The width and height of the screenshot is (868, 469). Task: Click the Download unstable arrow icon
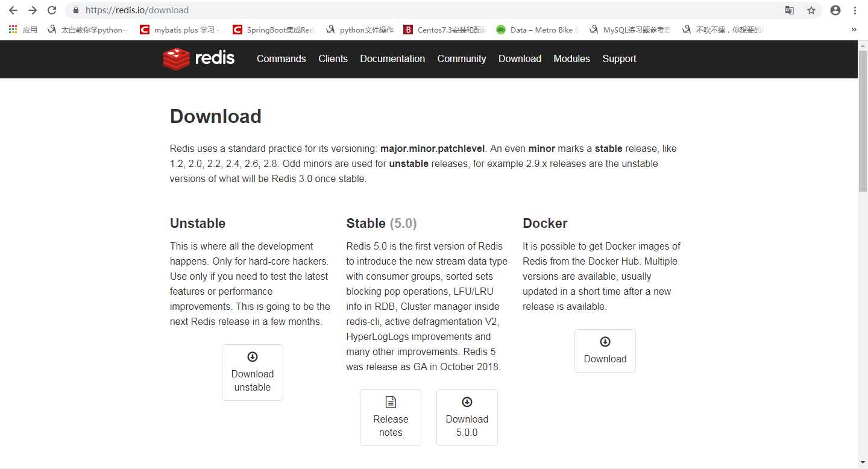click(253, 357)
